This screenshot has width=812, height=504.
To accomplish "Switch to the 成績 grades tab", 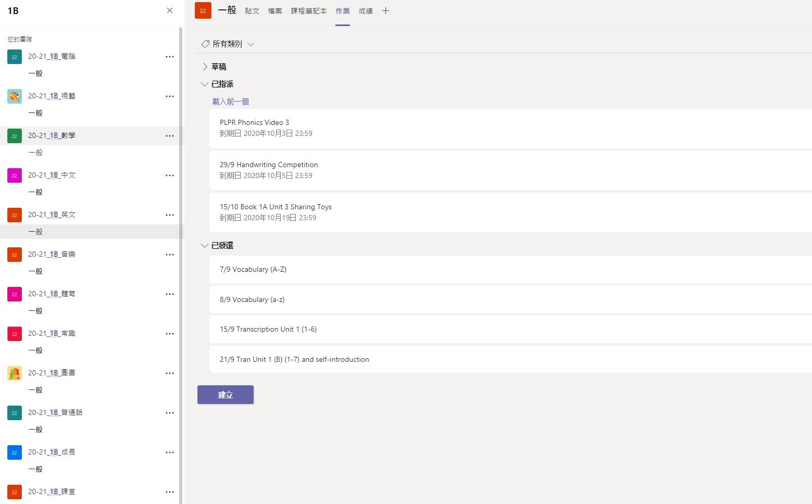I will click(366, 11).
